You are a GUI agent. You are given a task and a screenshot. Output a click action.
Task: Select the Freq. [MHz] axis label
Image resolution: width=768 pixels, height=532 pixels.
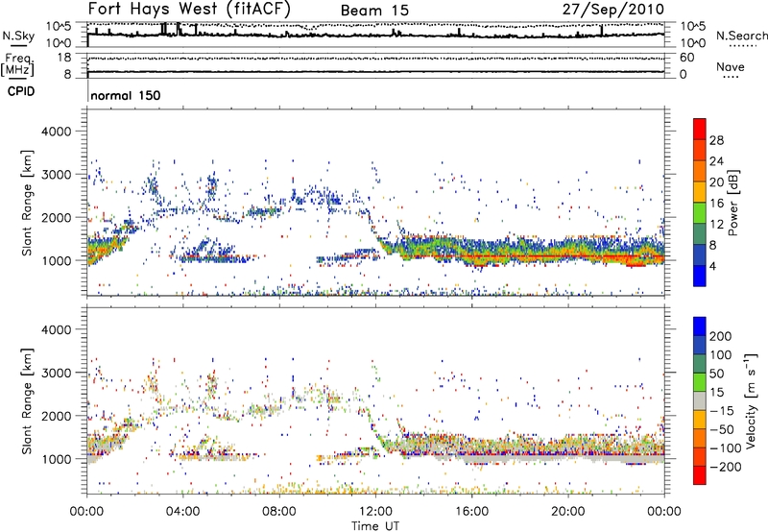pos(18,64)
